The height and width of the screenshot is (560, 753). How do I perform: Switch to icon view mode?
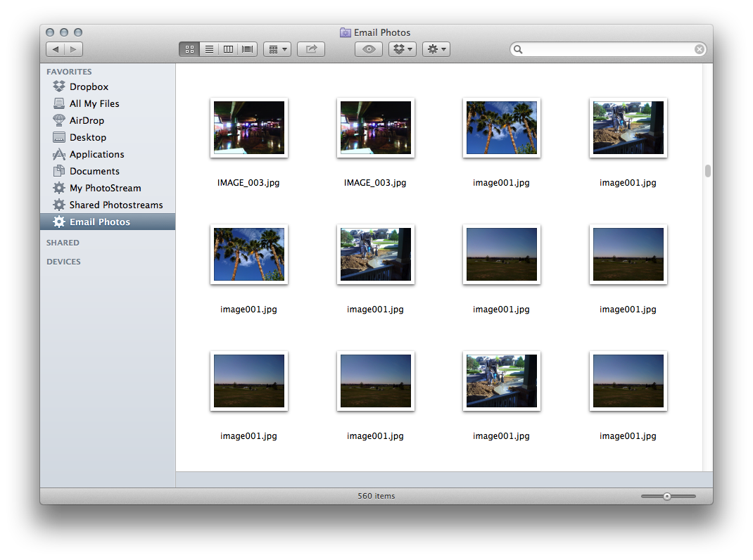[189, 49]
